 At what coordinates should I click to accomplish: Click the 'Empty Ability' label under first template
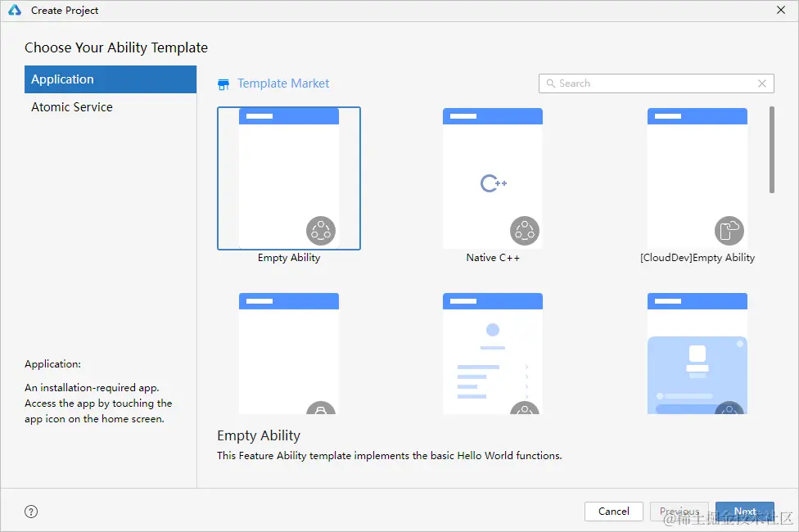[289, 258]
